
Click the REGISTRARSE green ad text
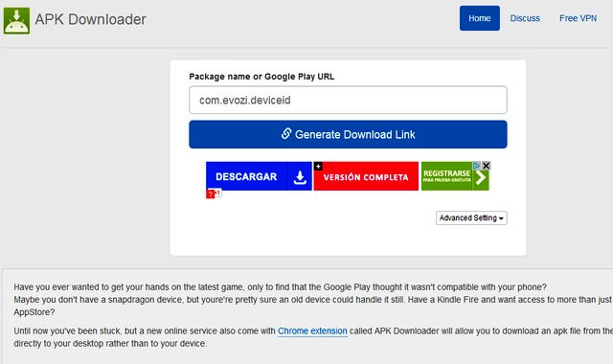(x=446, y=173)
